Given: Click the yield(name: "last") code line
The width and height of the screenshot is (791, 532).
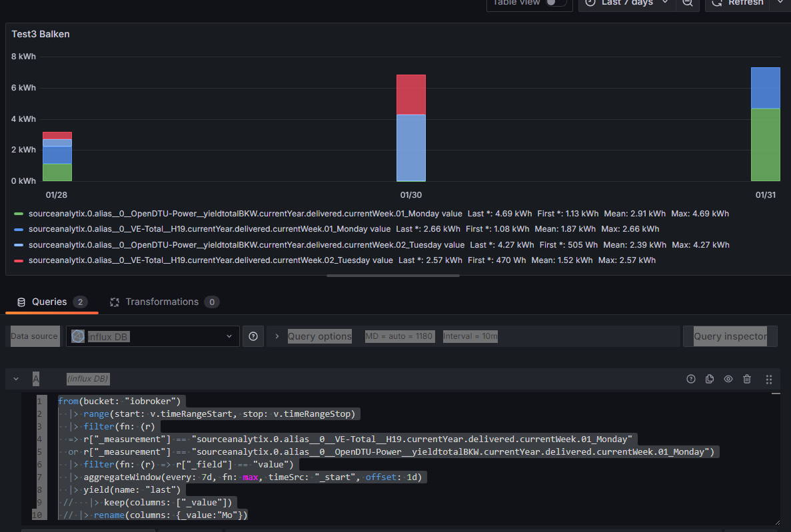Looking at the screenshot, I should click(132, 489).
